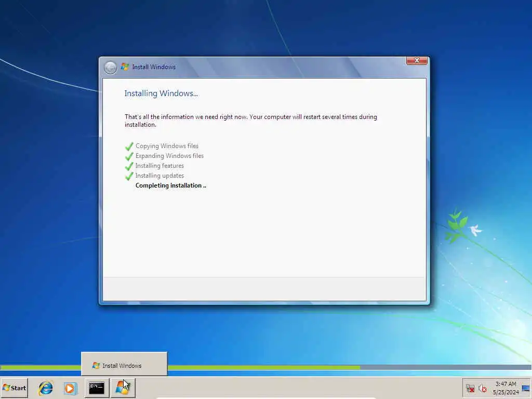Click the checkmark beside Copying Windows files
Viewport: 532px width, 399px height.
(129, 147)
